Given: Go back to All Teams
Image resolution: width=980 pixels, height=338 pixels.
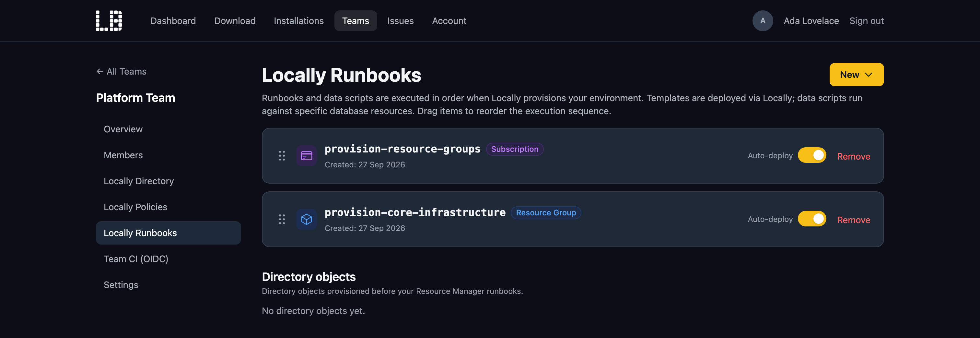Looking at the screenshot, I should click(121, 71).
